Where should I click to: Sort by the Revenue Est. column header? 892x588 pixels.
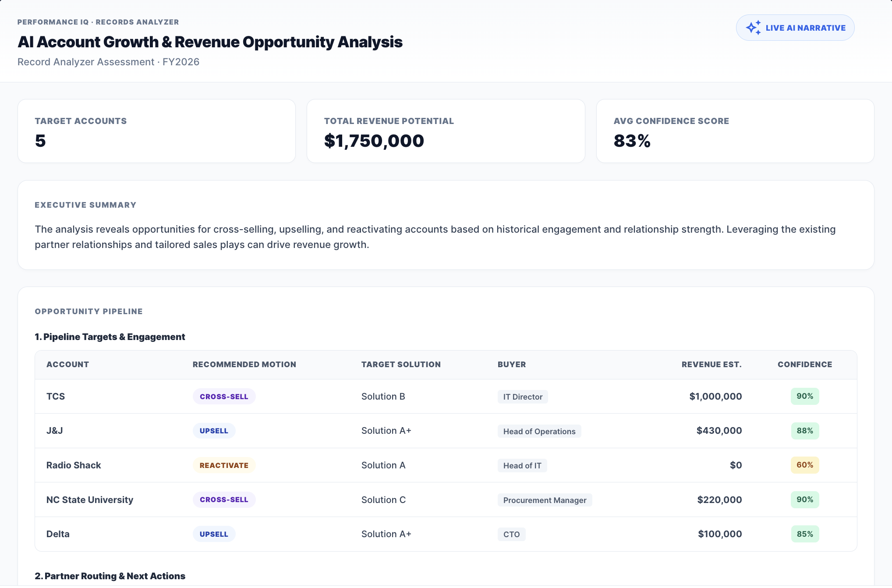711,365
